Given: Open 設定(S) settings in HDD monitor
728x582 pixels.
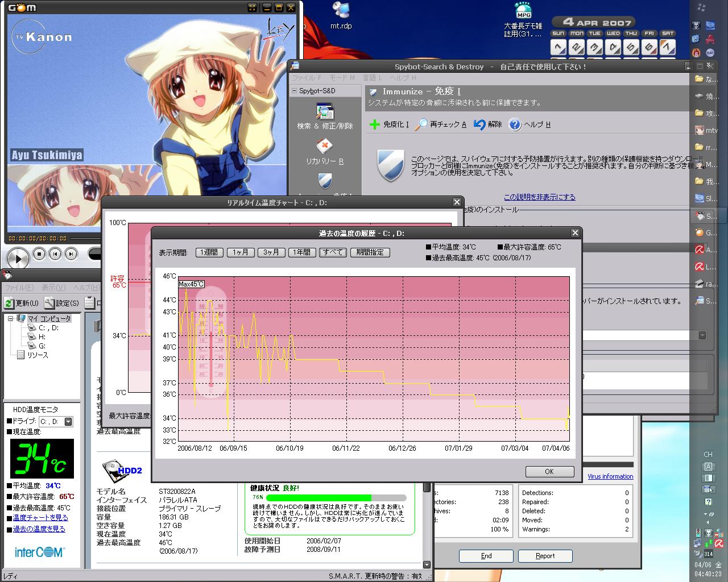Looking at the screenshot, I should tap(62, 303).
